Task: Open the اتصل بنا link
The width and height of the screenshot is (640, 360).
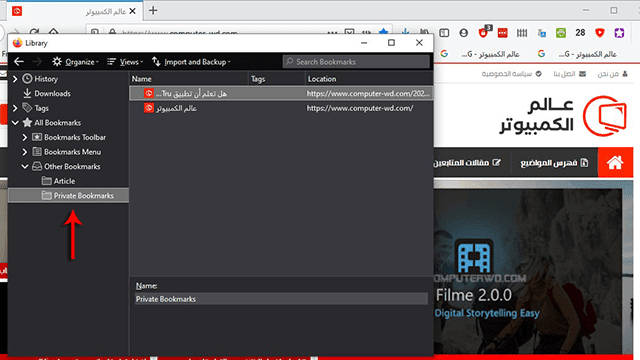Action: (x=569, y=74)
